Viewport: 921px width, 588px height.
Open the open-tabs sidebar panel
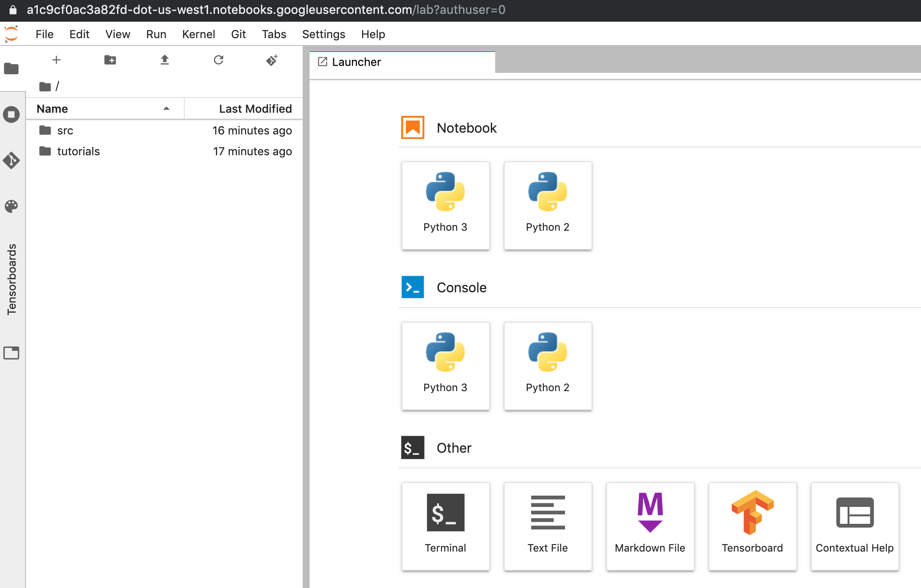point(11,353)
